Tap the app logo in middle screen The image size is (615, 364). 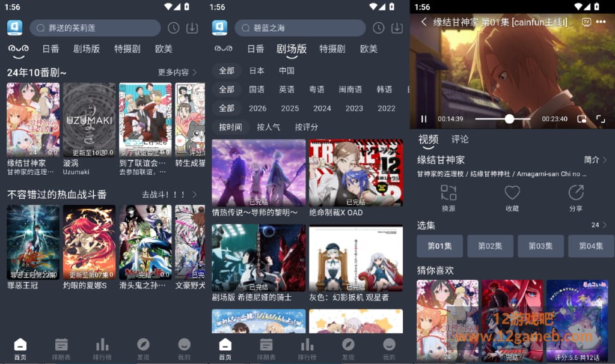point(219,28)
